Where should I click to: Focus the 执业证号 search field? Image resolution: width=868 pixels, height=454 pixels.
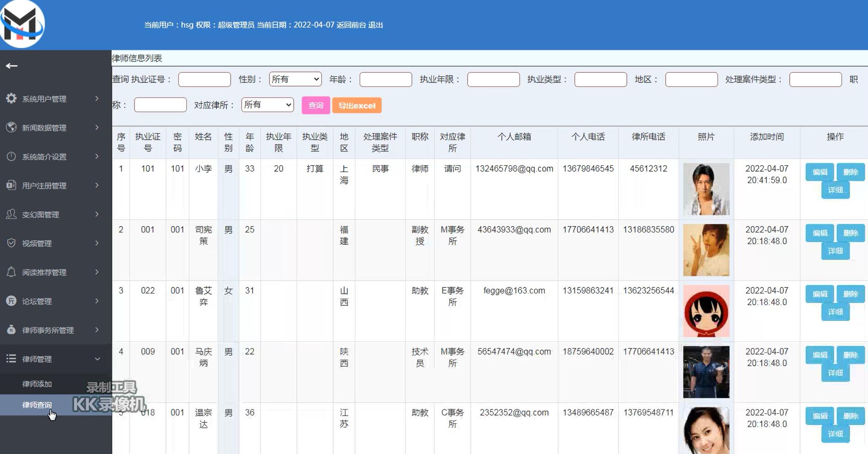pyautogui.click(x=205, y=79)
